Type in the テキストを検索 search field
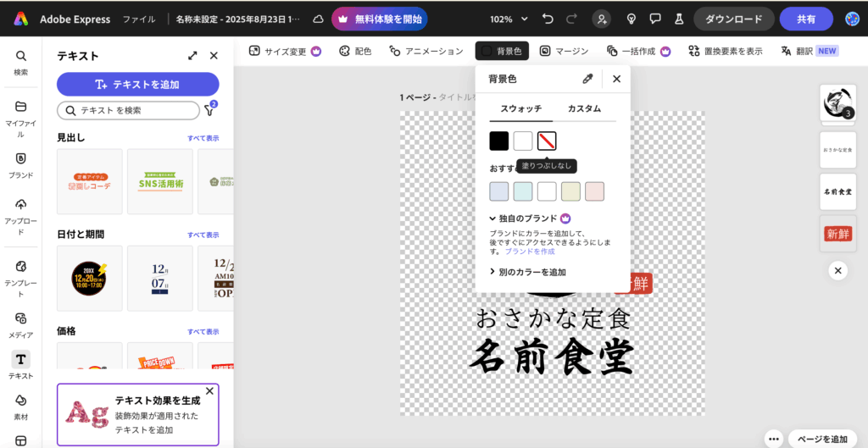868x448 pixels. tap(127, 110)
